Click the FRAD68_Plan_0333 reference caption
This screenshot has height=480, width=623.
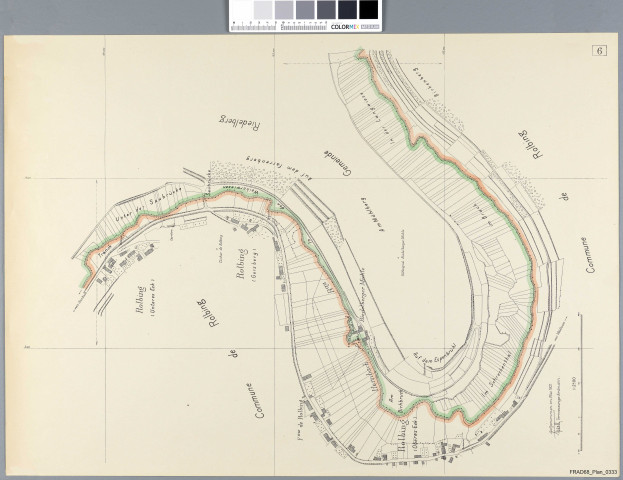[593, 471]
